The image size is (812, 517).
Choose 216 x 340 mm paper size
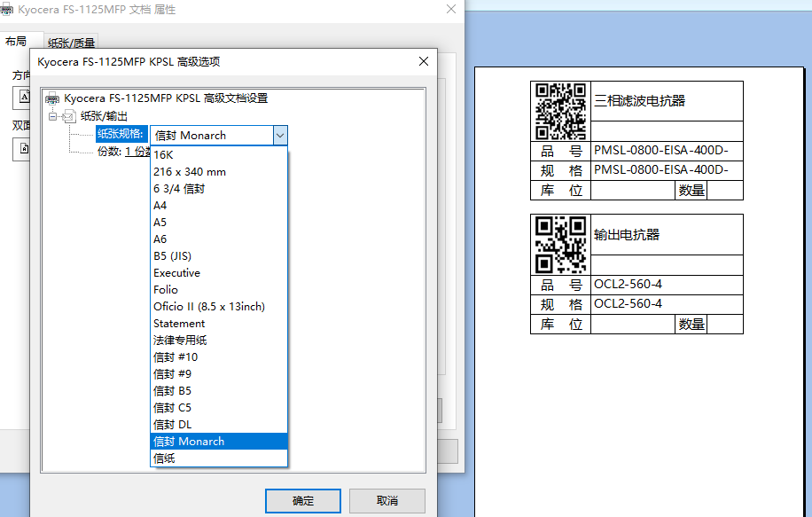pyautogui.click(x=219, y=171)
